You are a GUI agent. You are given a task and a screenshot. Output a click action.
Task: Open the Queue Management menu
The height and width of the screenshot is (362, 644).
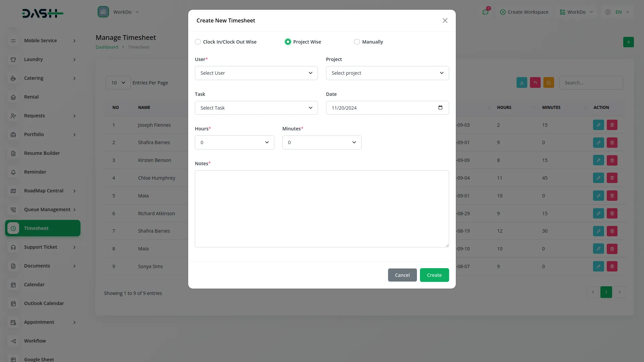coord(43,209)
